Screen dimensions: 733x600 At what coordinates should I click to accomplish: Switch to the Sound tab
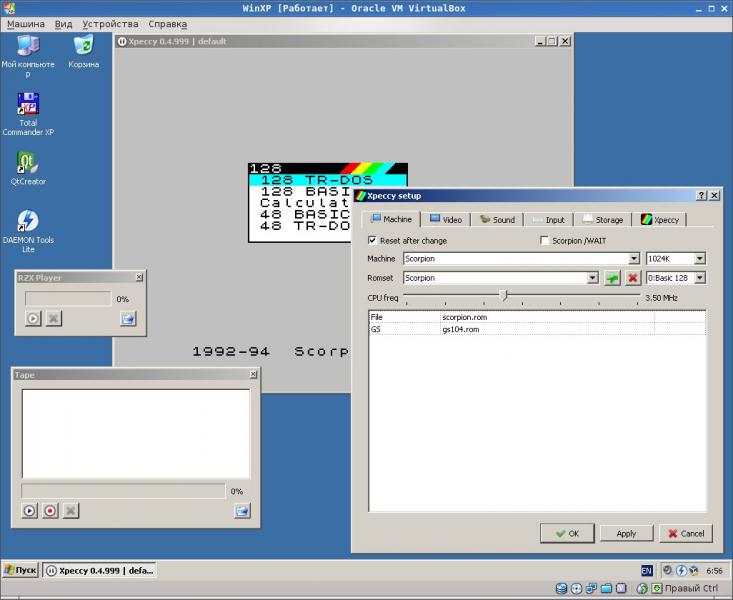(x=496, y=219)
